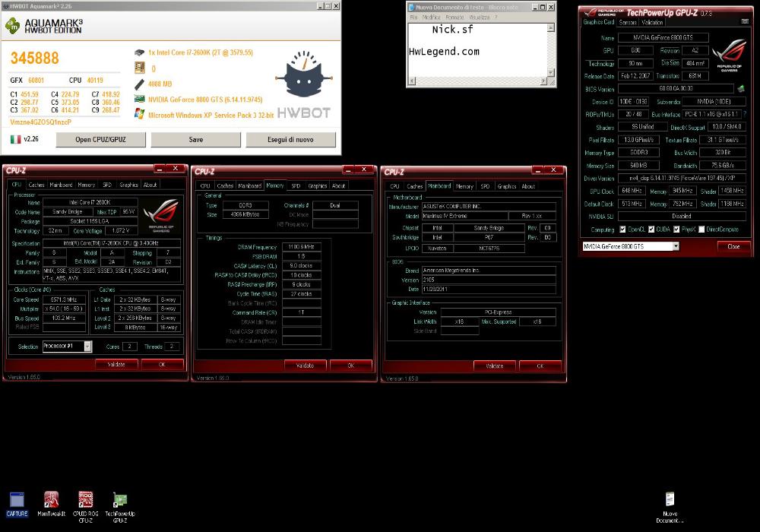Switch to Validation tab in GPU-Z
760x532 pixels.
coord(652,22)
